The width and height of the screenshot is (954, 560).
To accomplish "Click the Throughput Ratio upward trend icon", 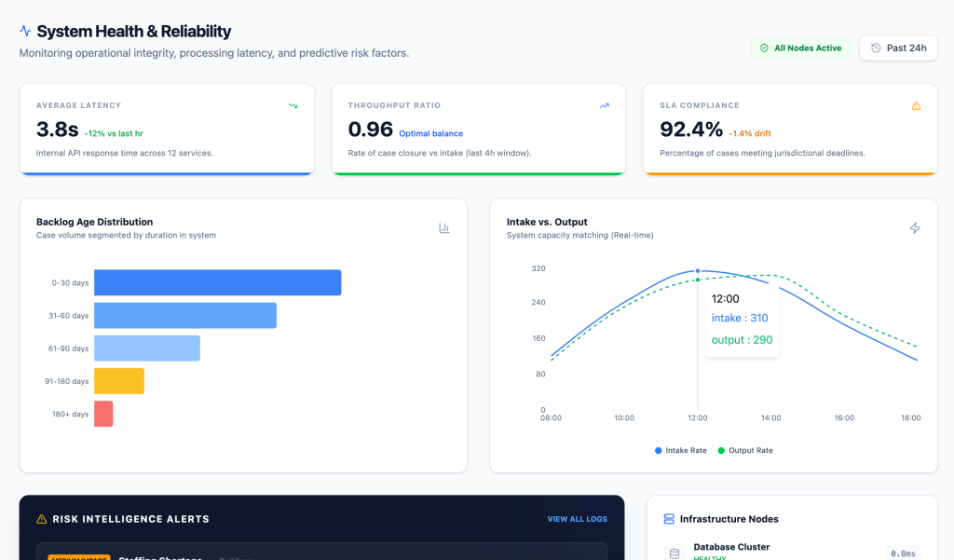I will pos(605,106).
